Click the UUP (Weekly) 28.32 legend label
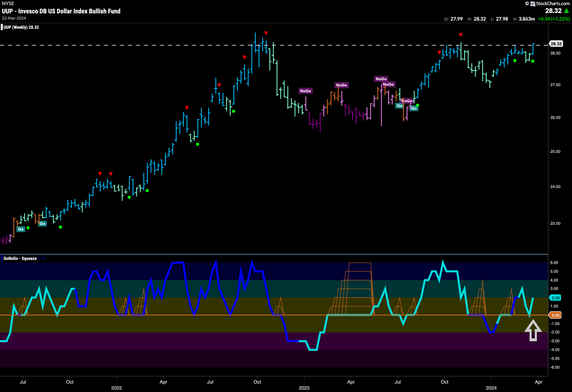 21,27
